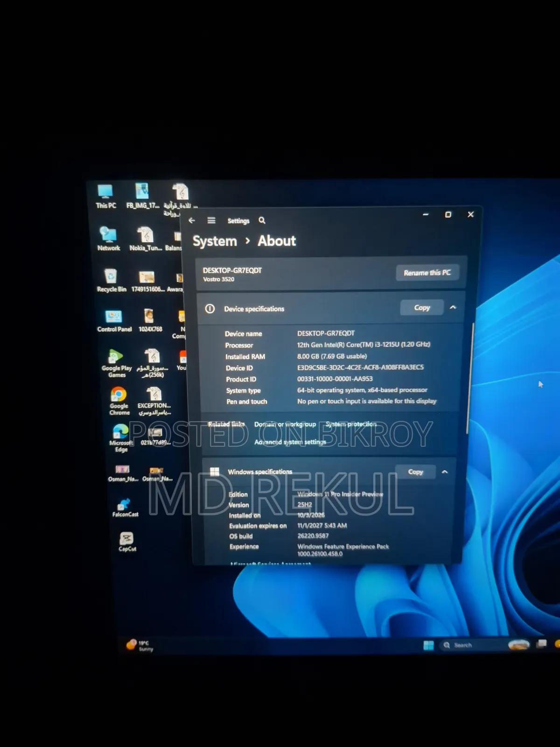Select the EXCEPTION... audio file icon
Image resolution: width=560 pixels, height=747 pixels.
154,401
